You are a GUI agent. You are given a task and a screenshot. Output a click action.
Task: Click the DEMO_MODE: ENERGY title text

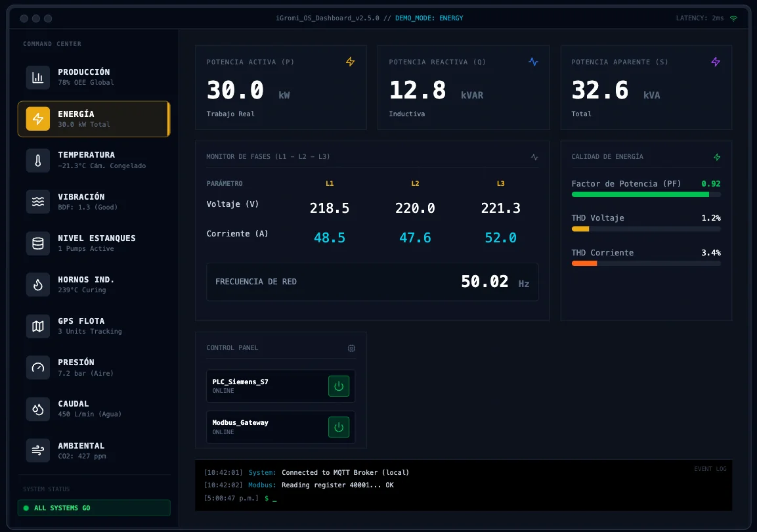(429, 18)
